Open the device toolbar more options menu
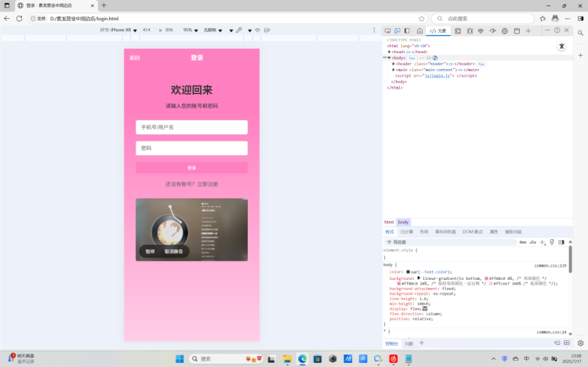Image resolution: width=588 pixels, height=367 pixels. [374, 30]
